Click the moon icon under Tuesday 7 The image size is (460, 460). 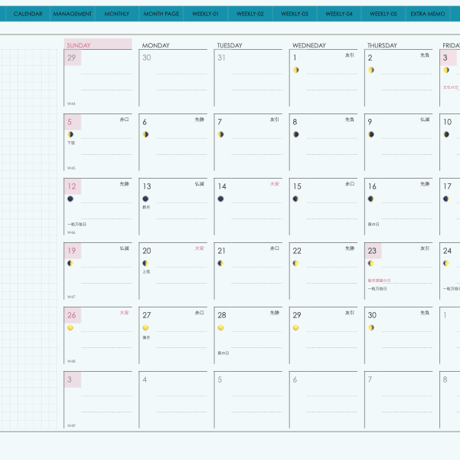221,134
